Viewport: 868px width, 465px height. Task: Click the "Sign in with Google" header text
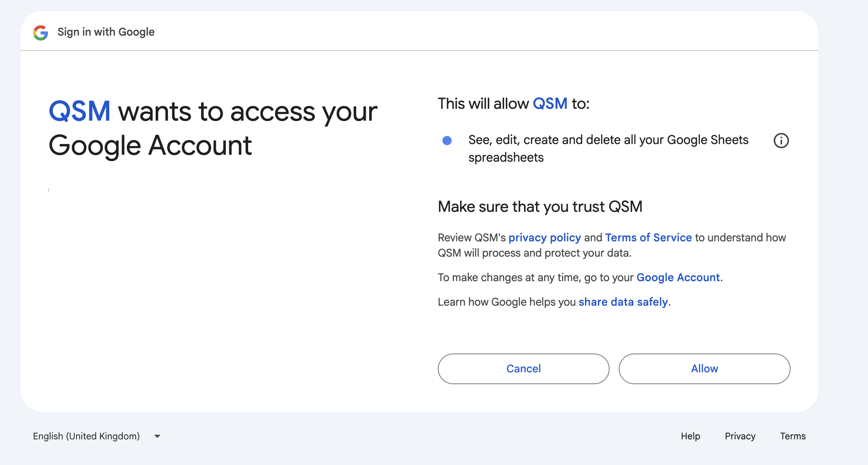pyautogui.click(x=106, y=32)
